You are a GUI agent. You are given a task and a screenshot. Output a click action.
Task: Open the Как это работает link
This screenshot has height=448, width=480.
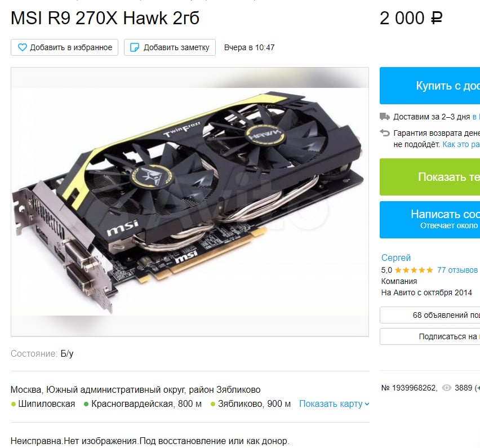tap(461, 144)
